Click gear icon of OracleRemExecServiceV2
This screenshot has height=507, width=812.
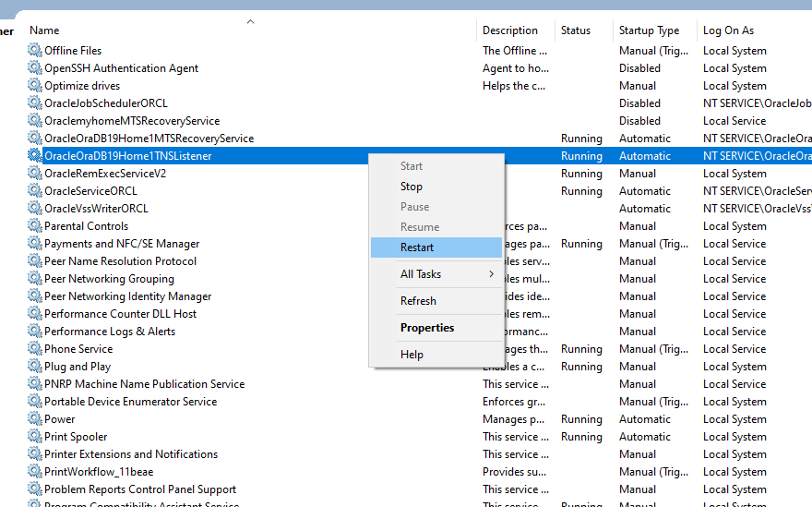click(x=35, y=173)
